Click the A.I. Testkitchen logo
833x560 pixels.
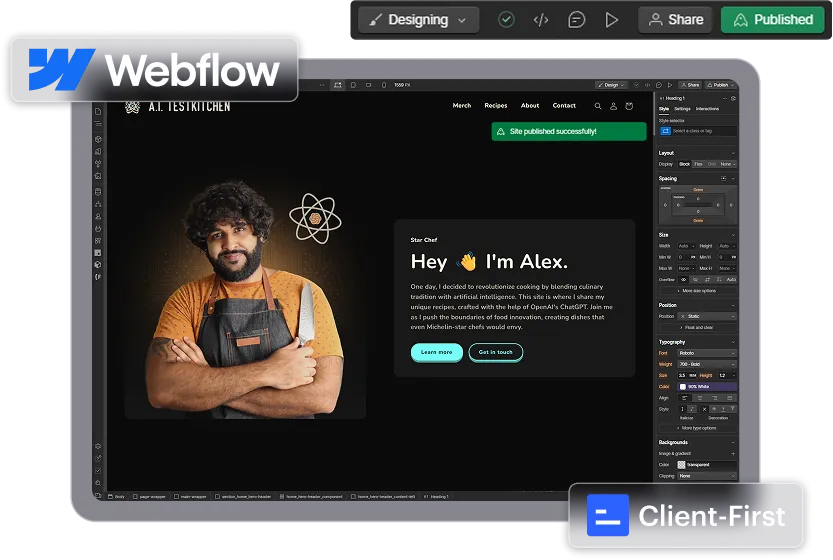[178, 107]
